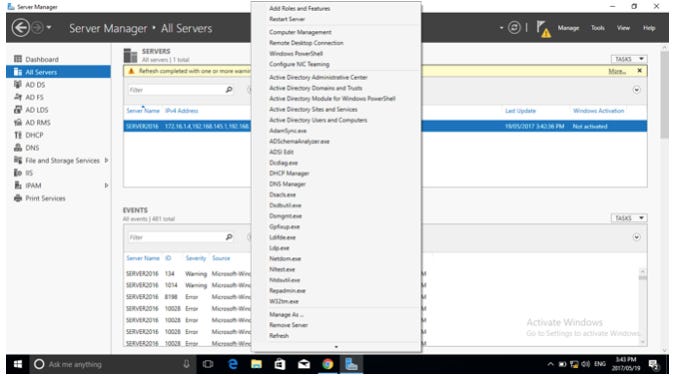The image size is (673, 376).
Task: Click the search magnifier in Events filter
Action: click(x=229, y=237)
